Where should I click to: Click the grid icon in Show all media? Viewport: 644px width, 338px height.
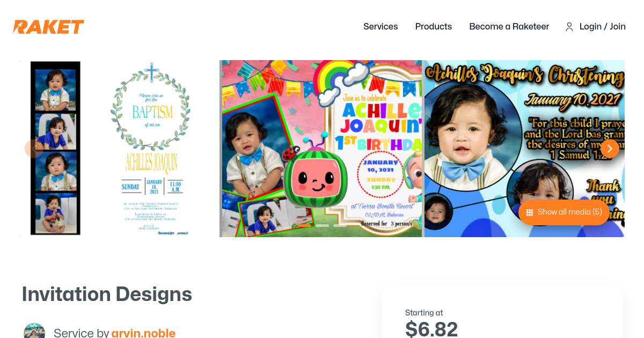pyautogui.click(x=529, y=212)
